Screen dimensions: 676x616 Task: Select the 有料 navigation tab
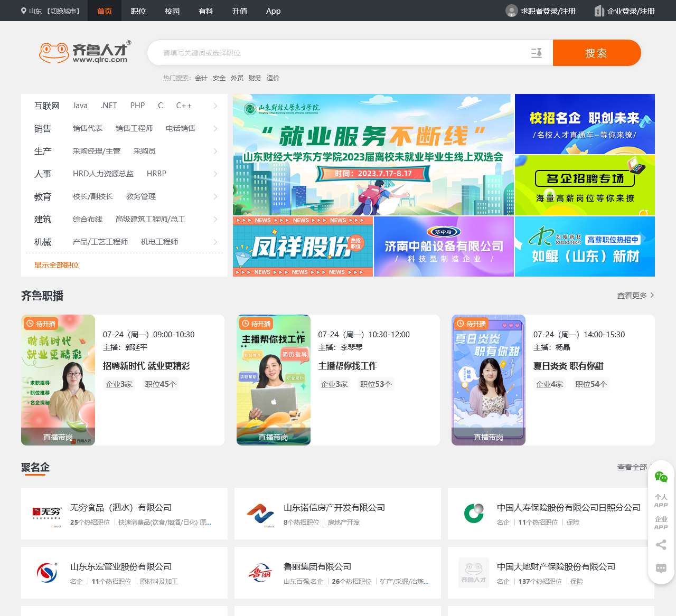click(x=206, y=11)
